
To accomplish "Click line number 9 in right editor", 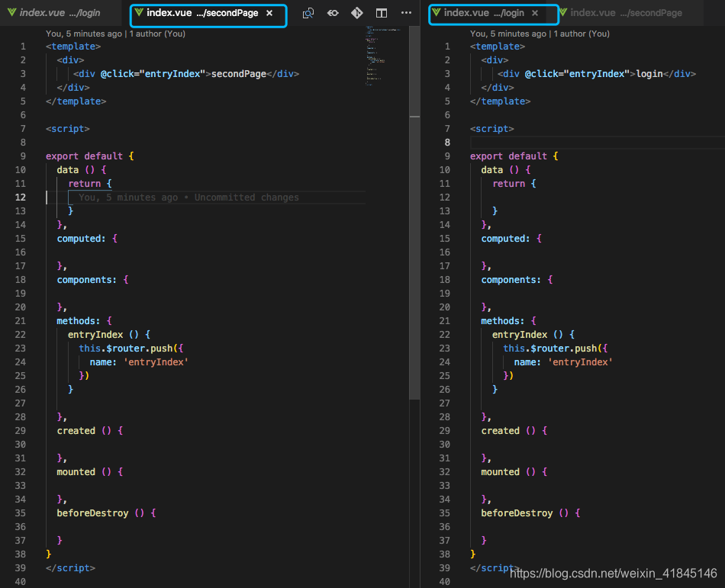I will (447, 156).
